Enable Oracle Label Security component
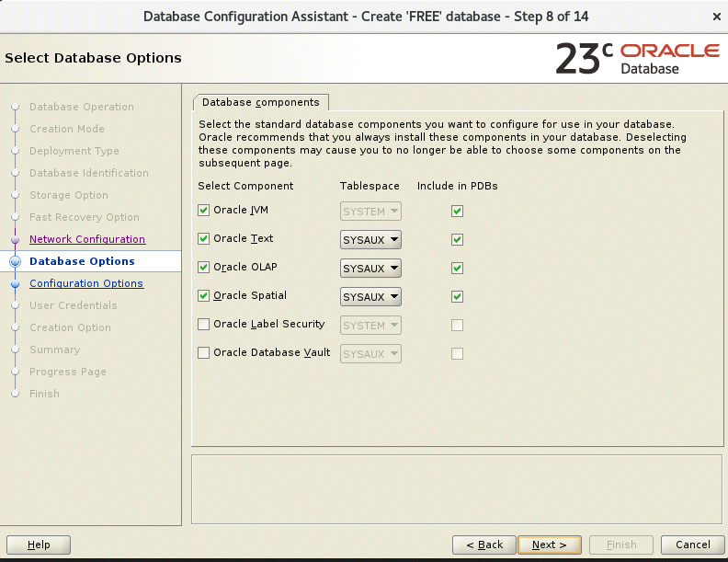Viewport: 728px width, 562px height. (x=204, y=325)
